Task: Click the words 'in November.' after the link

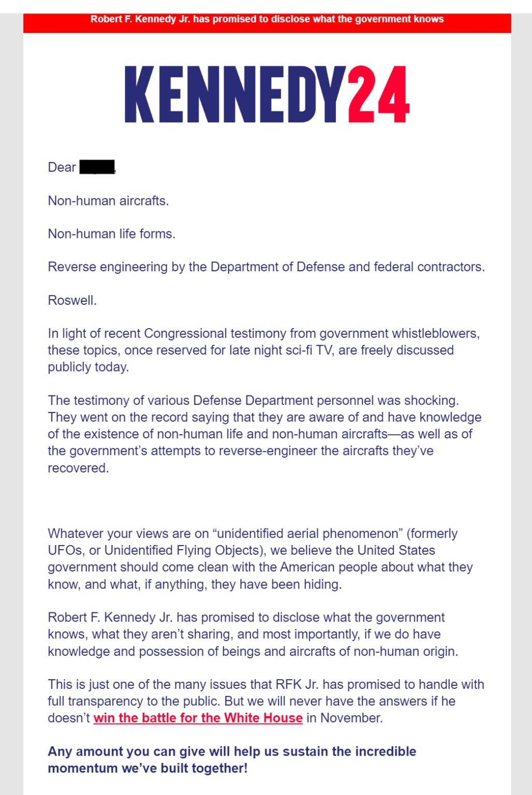Action: tap(345, 718)
